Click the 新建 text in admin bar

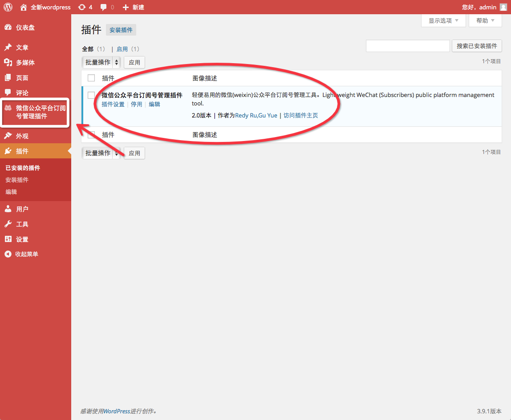click(x=138, y=7)
